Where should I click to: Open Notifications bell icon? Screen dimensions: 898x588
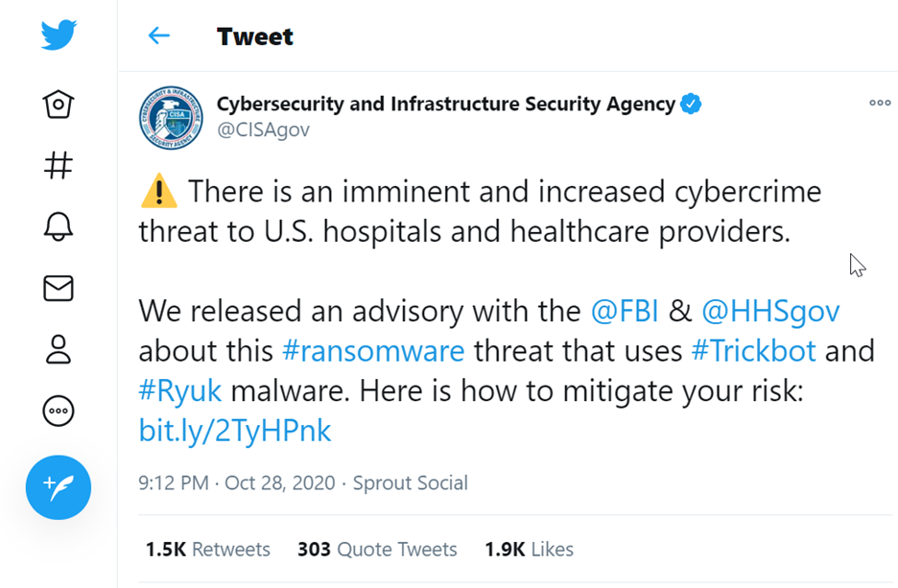tap(59, 226)
